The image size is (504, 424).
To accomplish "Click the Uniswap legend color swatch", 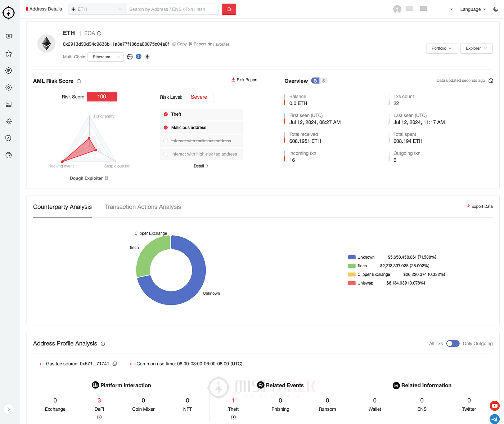I will [x=352, y=283].
